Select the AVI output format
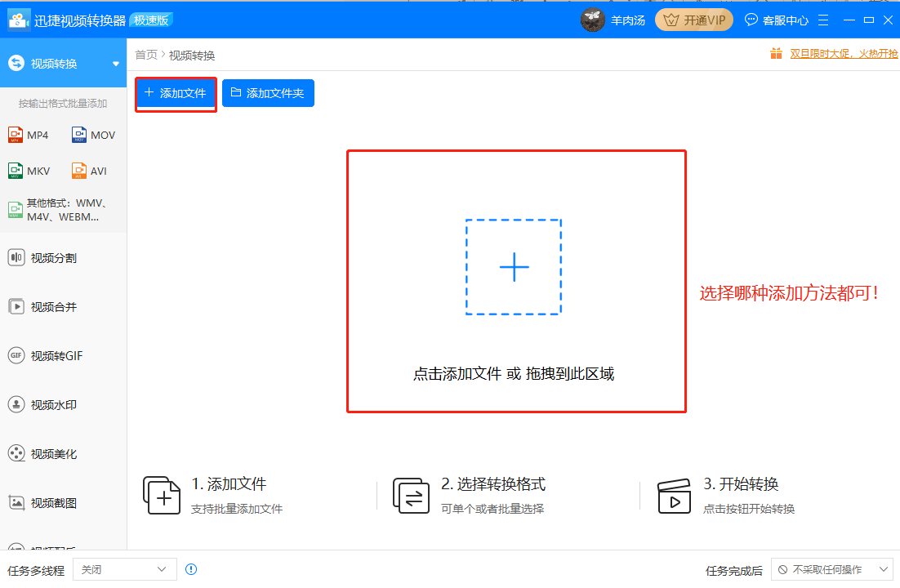The height and width of the screenshot is (588, 900). pos(90,171)
